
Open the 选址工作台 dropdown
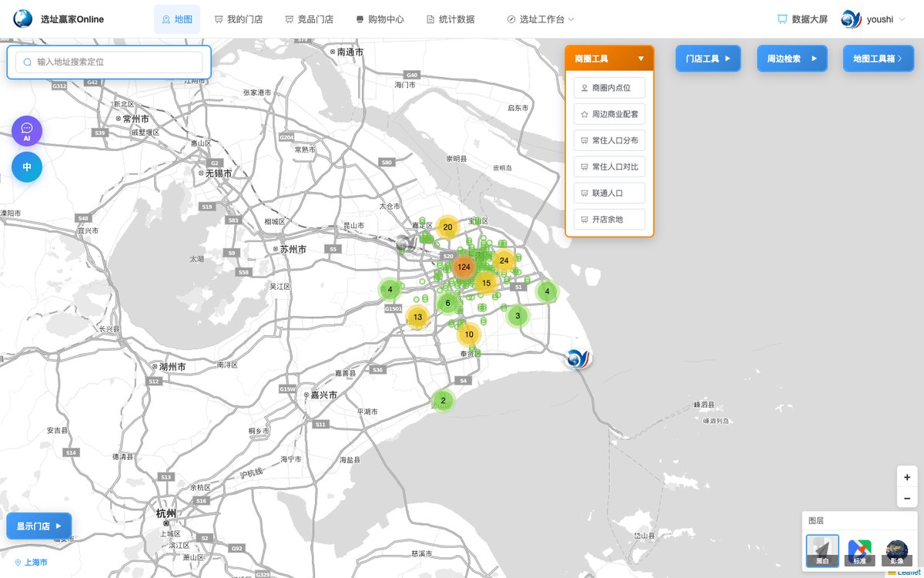(541, 19)
